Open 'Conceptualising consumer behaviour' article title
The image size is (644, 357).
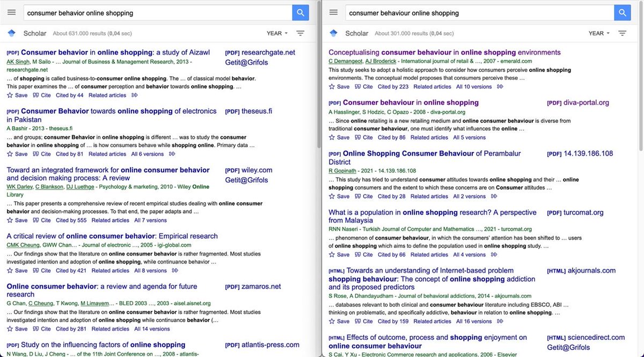coord(444,52)
